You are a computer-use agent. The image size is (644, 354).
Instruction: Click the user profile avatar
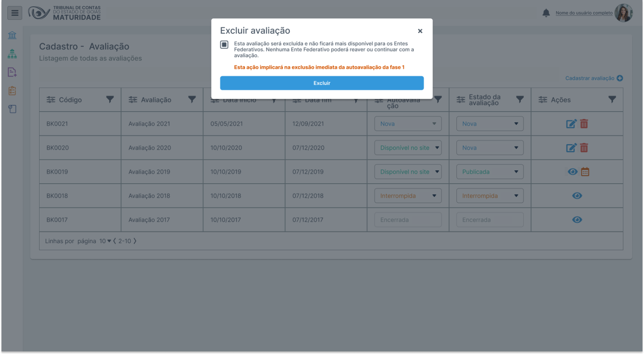tap(623, 13)
